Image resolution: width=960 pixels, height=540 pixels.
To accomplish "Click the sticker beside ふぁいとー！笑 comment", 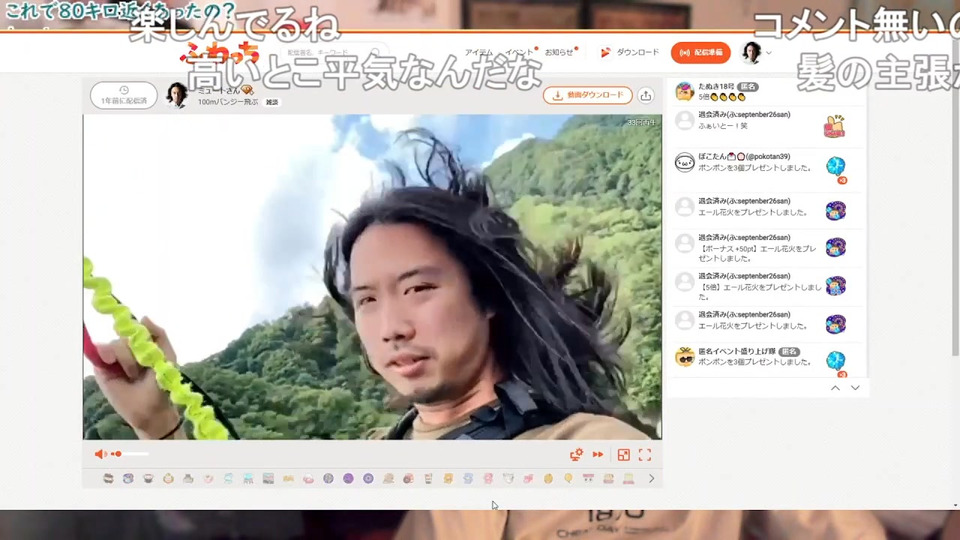I will coord(834,126).
